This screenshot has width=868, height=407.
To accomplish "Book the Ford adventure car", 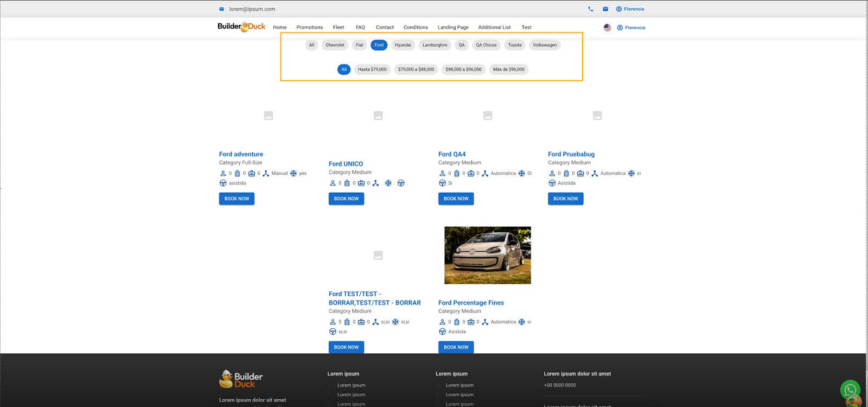I will coord(237,199).
